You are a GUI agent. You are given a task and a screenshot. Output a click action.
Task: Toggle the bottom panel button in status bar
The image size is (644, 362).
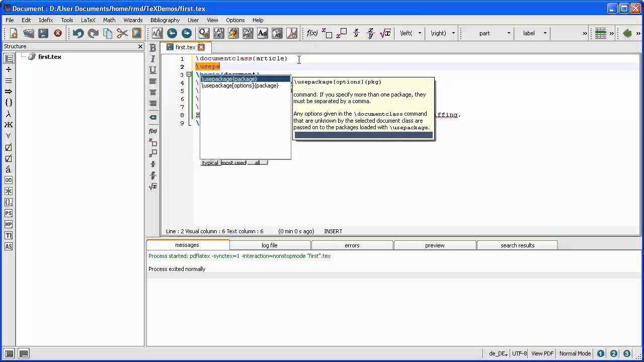(24, 353)
